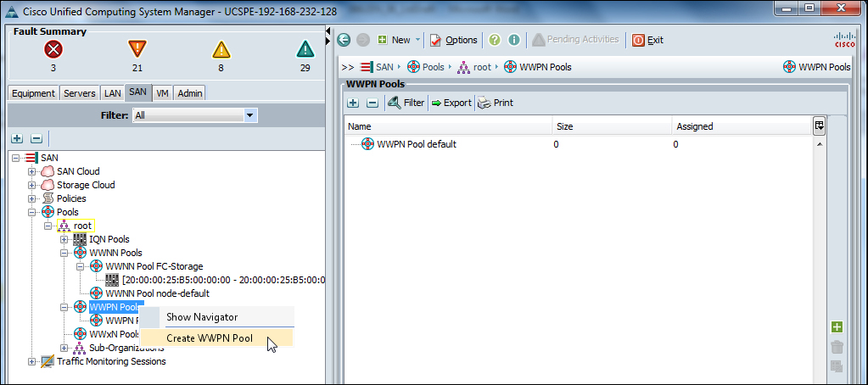Image resolution: width=868 pixels, height=385 pixels.
Task: Go back with the green arrow icon
Action: [344, 40]
